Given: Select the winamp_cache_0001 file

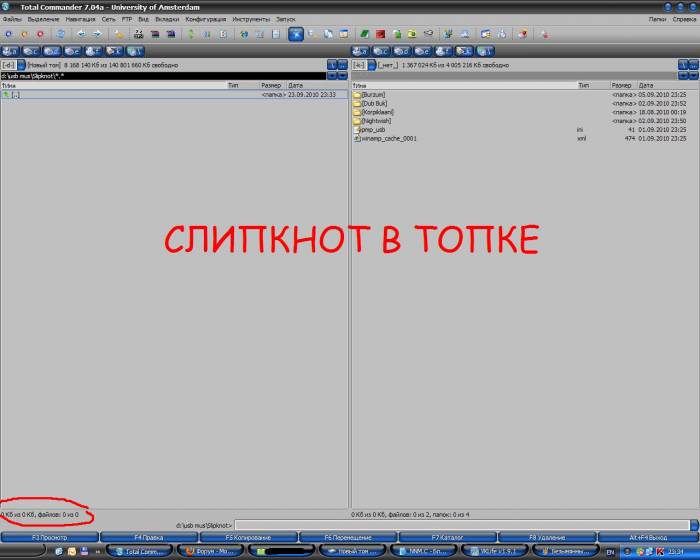Looking at the screenshot, I should pos(390,138).
